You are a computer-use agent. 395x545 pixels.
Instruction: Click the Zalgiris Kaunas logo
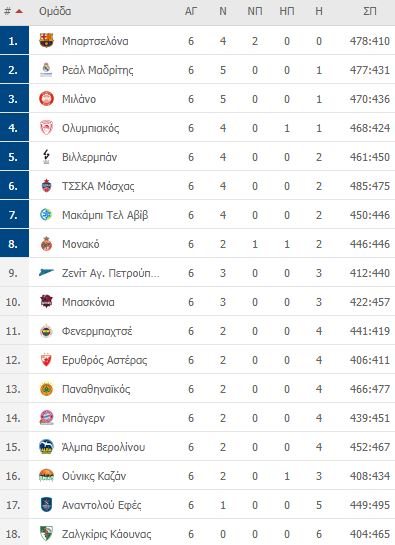[x=46, y=534]
